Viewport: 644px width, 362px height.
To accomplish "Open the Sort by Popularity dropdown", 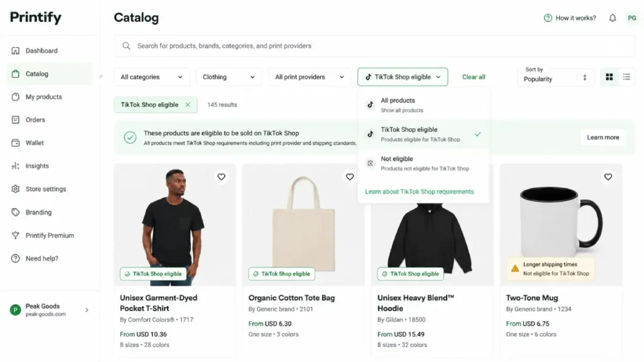I will click(556, 77).
